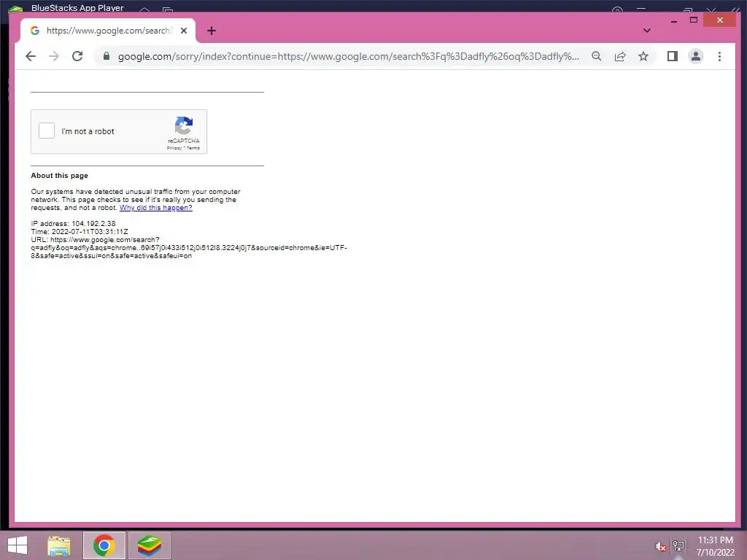Viewport: 747px width, 560px height.
Task: Go back using the browser back arrow
Action: 31,56
